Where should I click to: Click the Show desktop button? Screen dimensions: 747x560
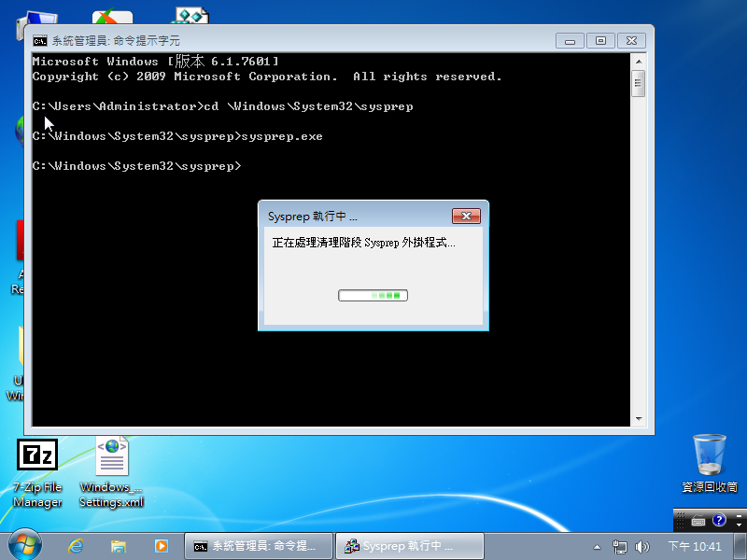pyautogui.click(x=740, y=546)
